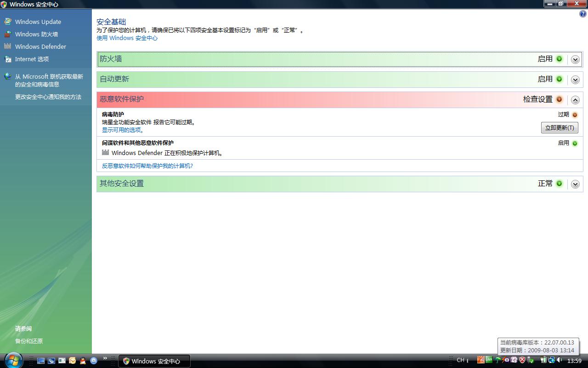Click the 其他安全设置 section header title
Viewport: 588px width, 368px height.
[x=122, y=184]
